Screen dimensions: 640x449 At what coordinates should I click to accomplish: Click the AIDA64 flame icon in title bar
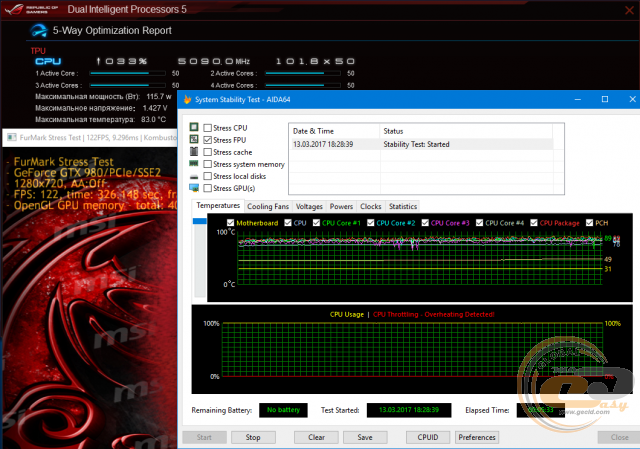coord(187,99)
